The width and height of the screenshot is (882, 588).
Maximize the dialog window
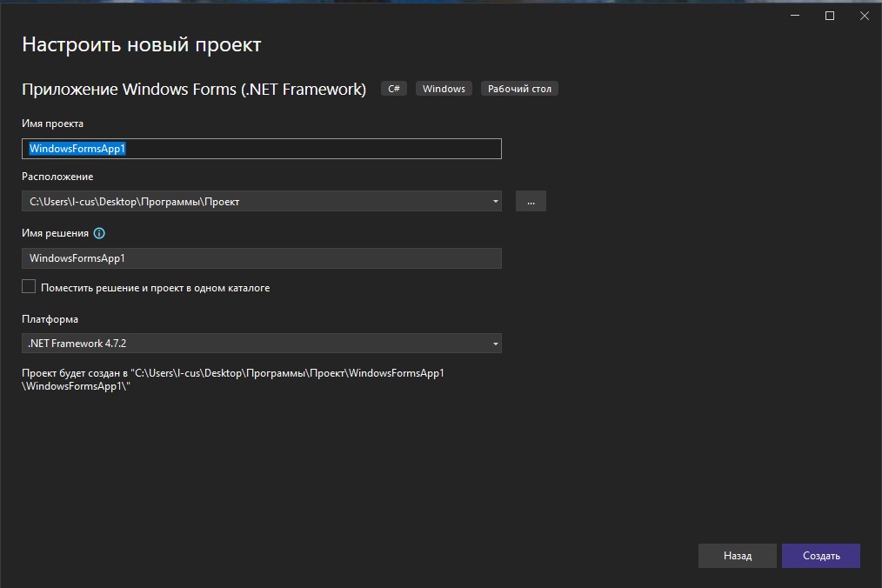pos(829,15)
